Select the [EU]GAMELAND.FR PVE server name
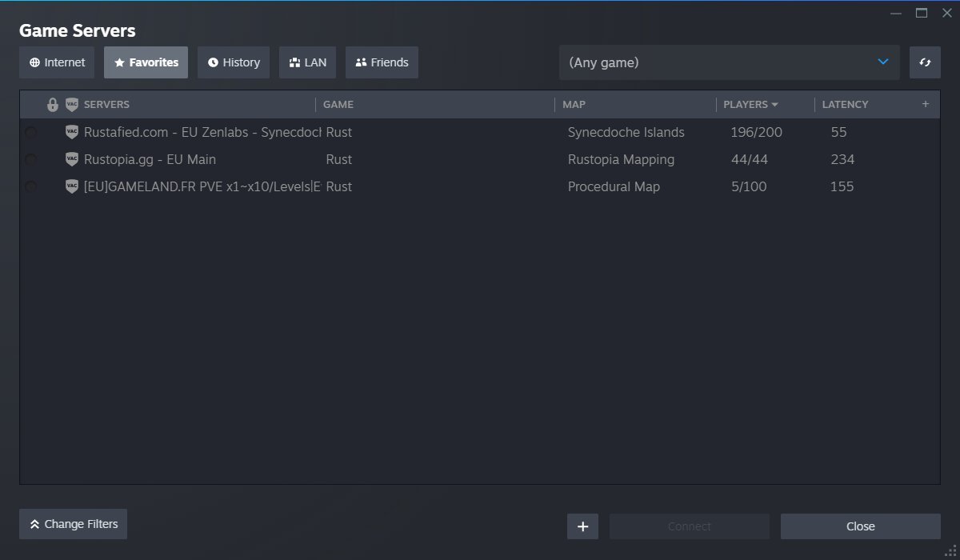 pyautogui.click(x=202, y=186)
